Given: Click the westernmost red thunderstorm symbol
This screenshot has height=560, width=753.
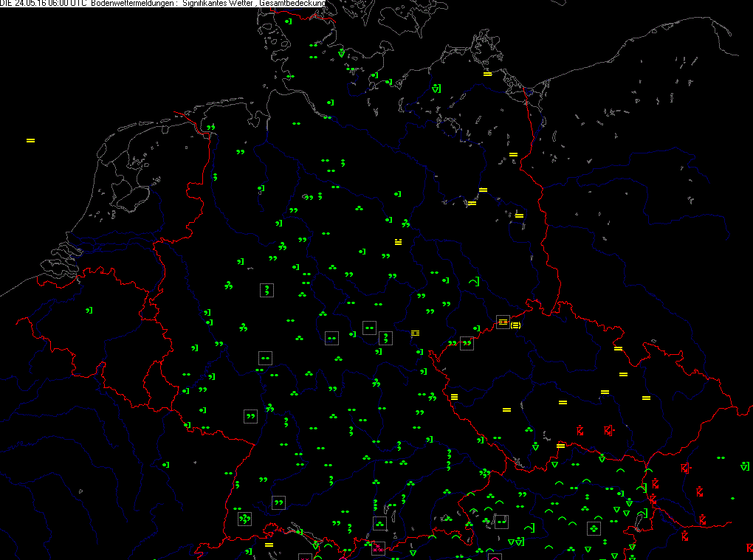Looking at the screenshot, I should click(x=580, y=429).
